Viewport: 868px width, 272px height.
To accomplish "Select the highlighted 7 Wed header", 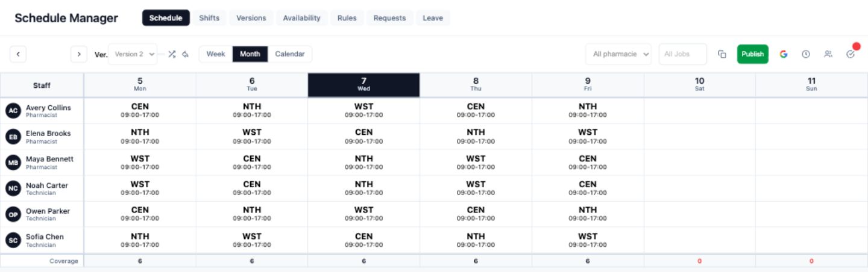I will [x=364, y=85].
